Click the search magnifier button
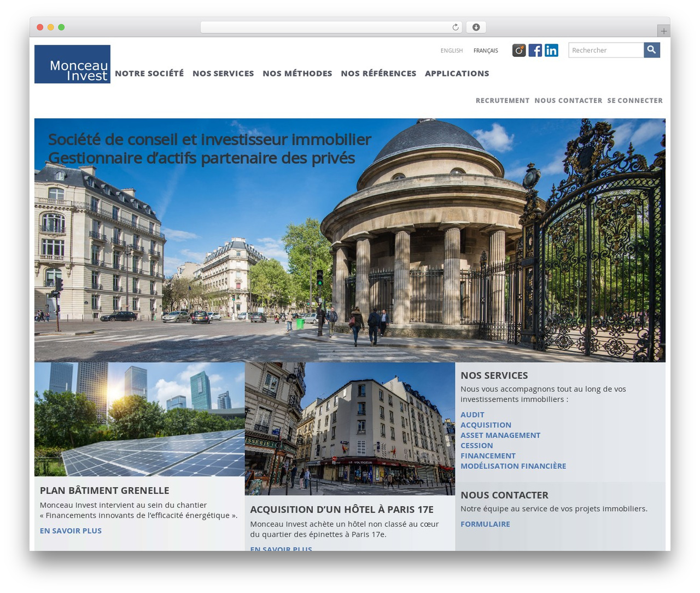This screenshot has height=593, width=700. pyautogui.click(x=651, y=50)
